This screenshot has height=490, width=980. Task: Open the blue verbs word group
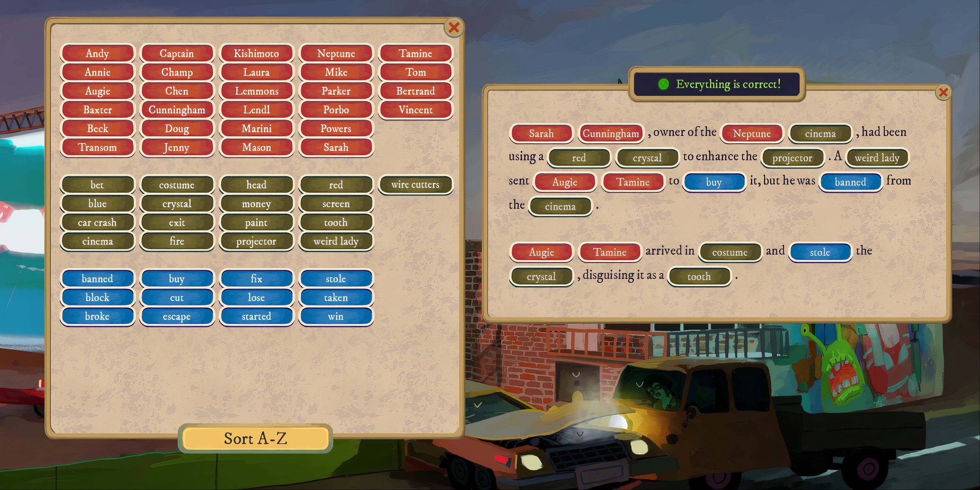click(216, 297)
